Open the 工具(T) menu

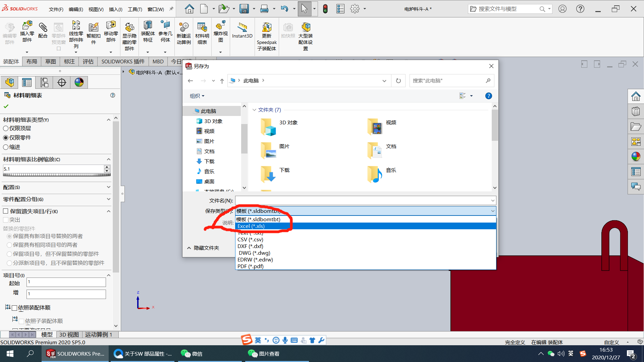click(135, 9)
